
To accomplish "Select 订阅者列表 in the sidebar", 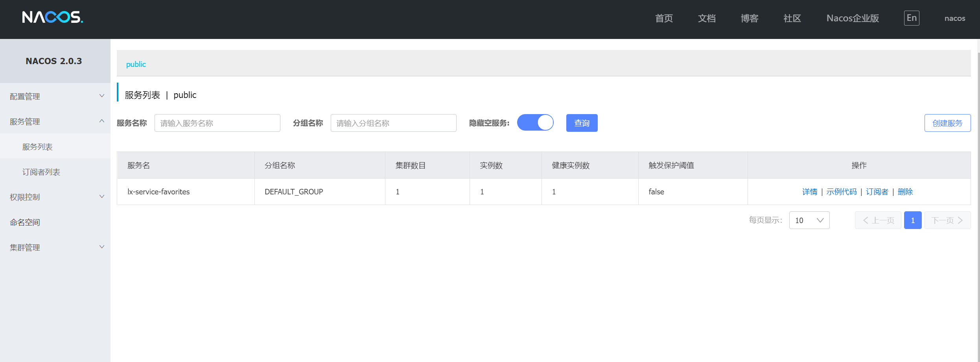I will (x=55, y=172).
